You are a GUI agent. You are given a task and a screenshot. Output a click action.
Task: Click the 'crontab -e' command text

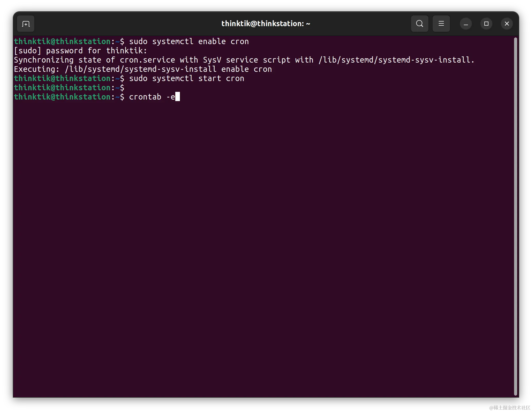tap(152, 97)
